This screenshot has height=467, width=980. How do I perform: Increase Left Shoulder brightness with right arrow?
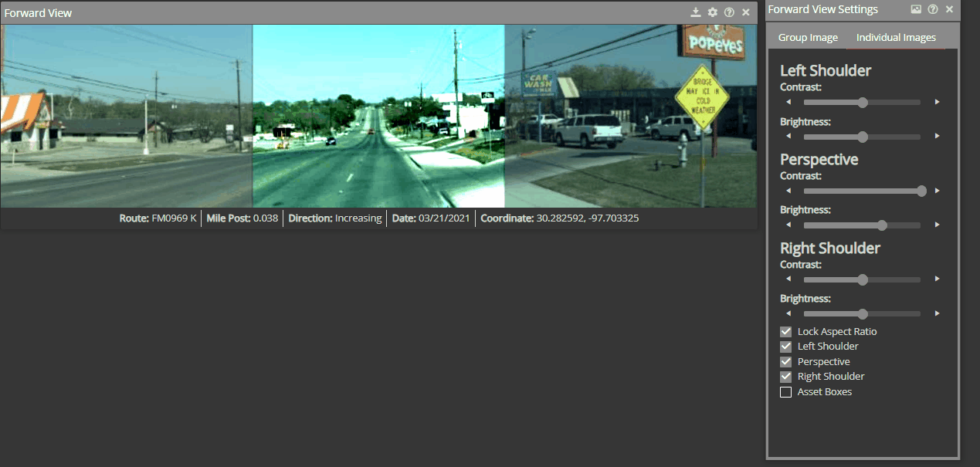pos(938,137)
